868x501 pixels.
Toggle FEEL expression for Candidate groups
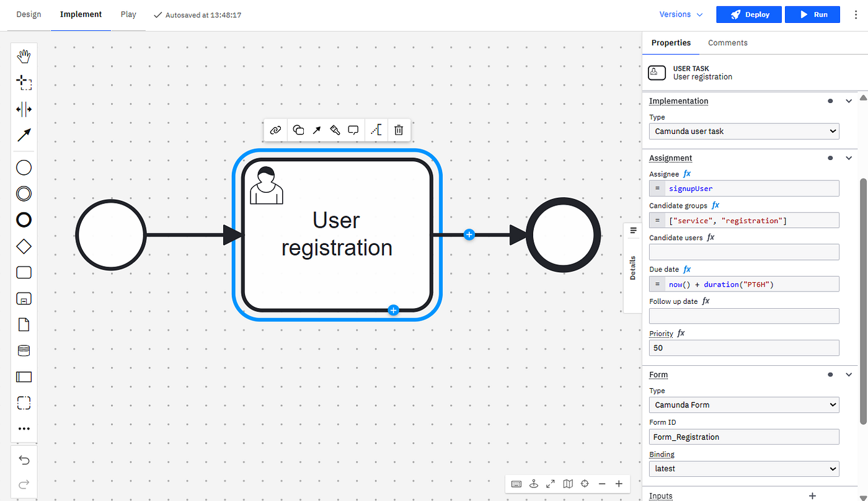coord(715,205)
